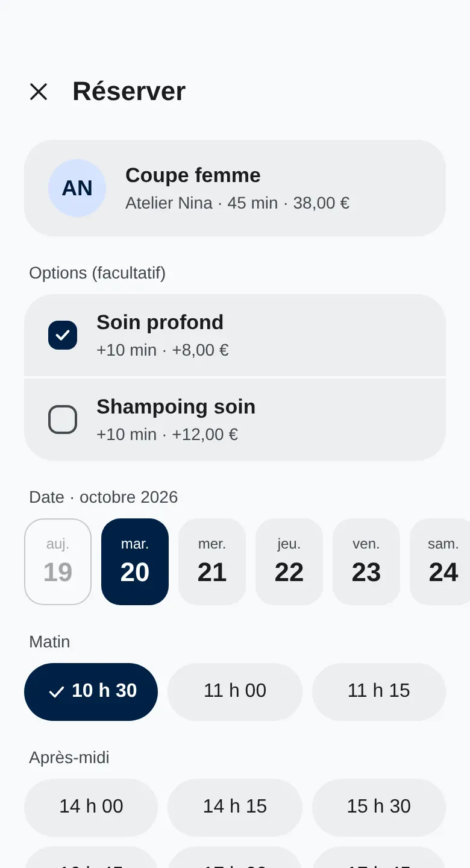470x868 pixels.
Task: Open the Coupe femme service card
Action: 235,188
